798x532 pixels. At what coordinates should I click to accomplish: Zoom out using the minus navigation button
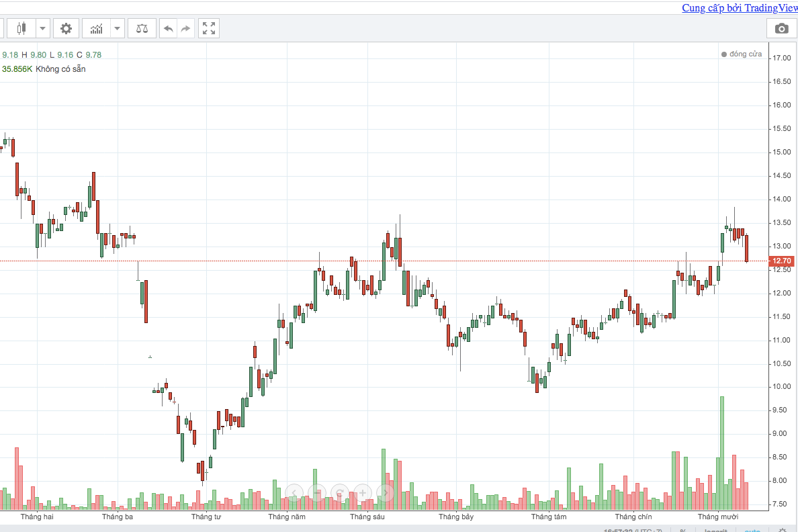(317, 493)
